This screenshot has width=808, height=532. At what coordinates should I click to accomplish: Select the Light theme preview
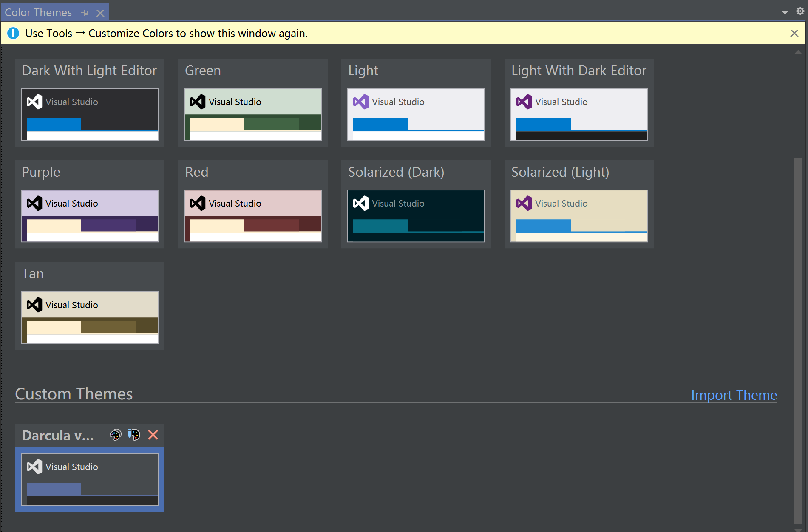click(416, 114)
